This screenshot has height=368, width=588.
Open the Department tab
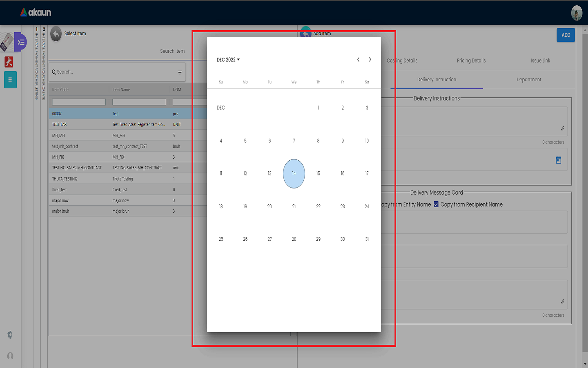[529, 80]
